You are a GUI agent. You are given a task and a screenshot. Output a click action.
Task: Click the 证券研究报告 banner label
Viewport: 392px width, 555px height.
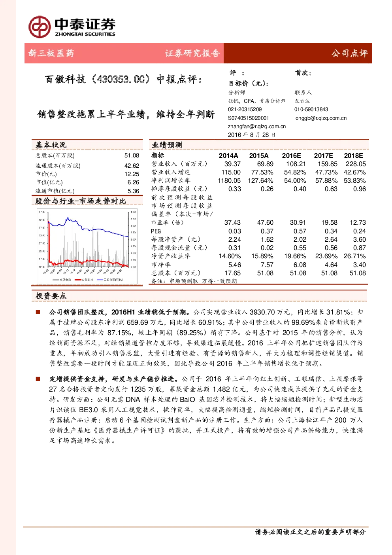[x=192, y=53]
